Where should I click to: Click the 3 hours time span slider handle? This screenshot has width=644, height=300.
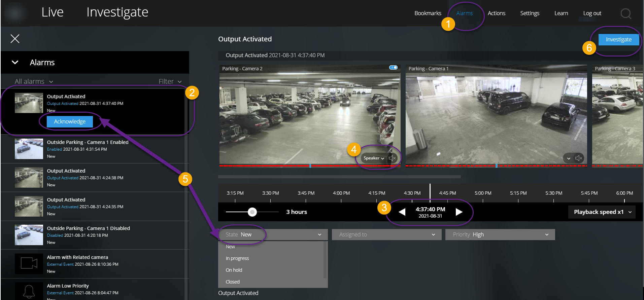coord(252,212)
